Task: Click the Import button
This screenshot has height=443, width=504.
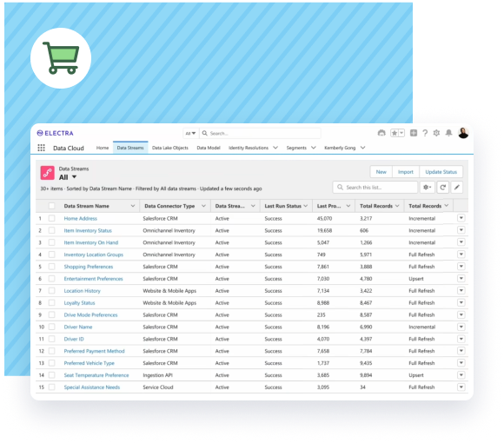Action: coord(406,172)
